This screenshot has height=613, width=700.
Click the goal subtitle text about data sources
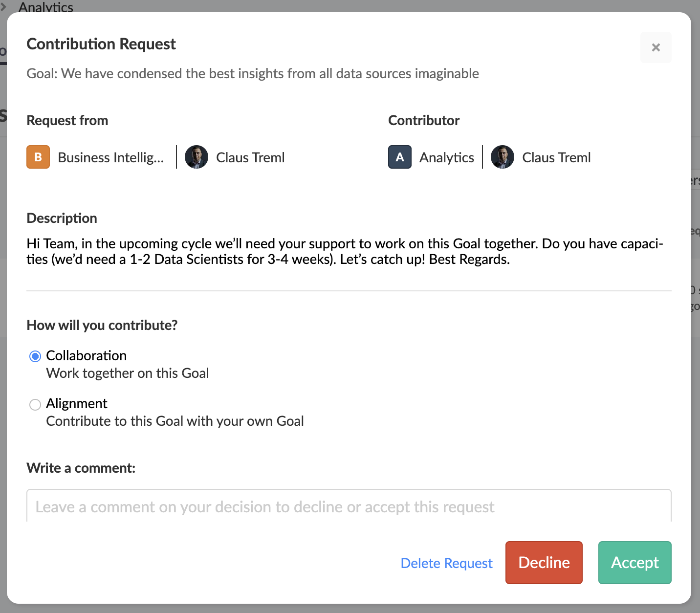(x=253, y=73)
